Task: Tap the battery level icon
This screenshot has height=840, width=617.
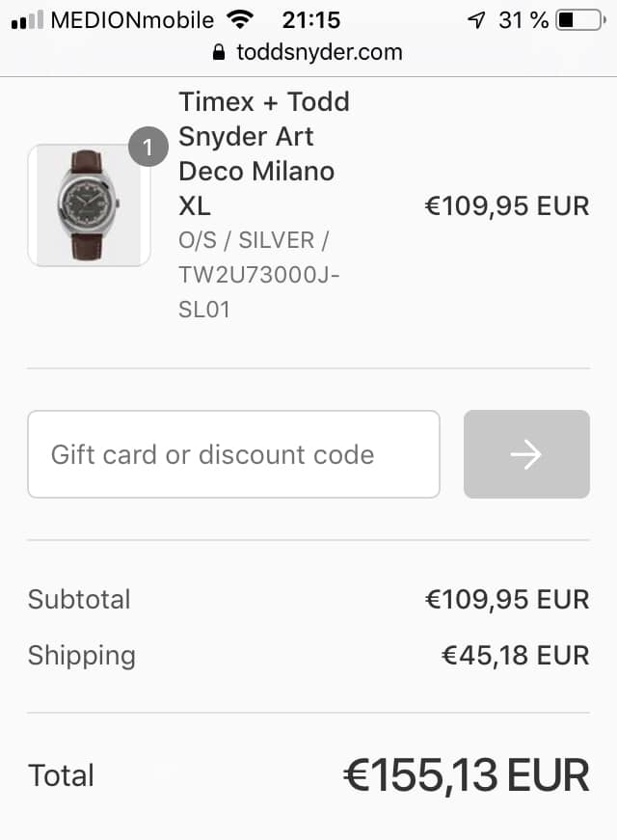Action: coord(578,20)
